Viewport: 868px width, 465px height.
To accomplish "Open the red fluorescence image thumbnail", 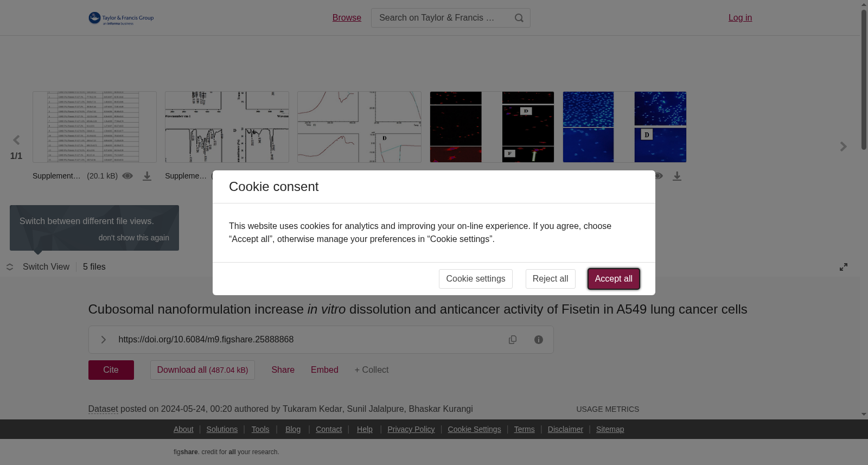I will click(x=492, y=127).
